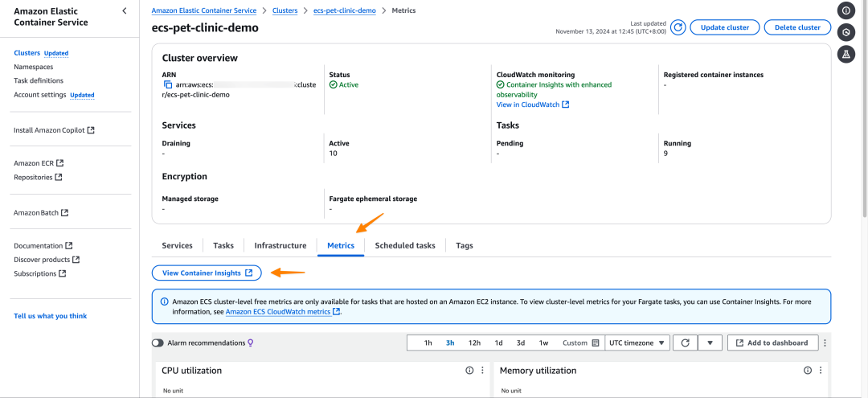
Task: Open Amazon ECS CloudWatch metrics link
Action: [x=282, y=312]
